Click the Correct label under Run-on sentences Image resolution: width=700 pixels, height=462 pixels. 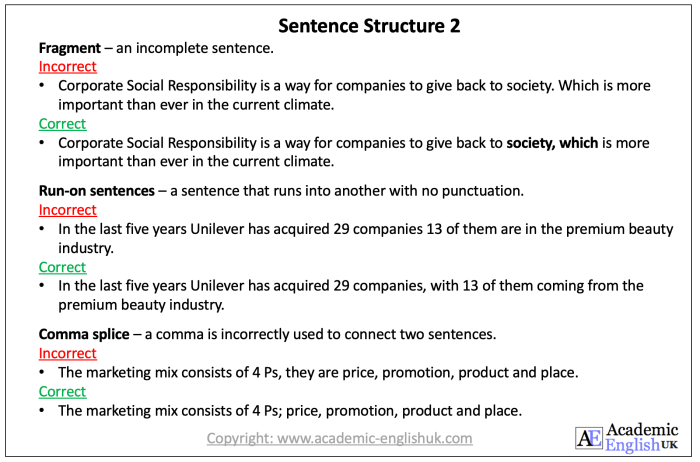(x=62, y=267)
